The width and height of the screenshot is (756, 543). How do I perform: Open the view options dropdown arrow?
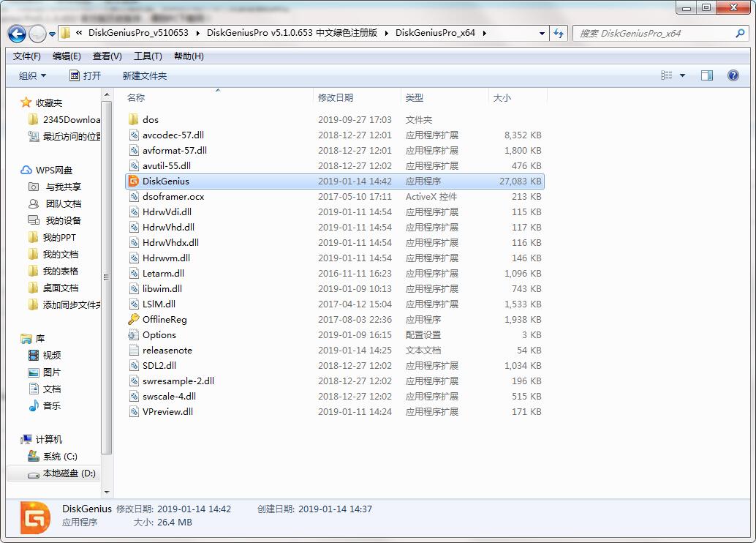click(682, 75)
